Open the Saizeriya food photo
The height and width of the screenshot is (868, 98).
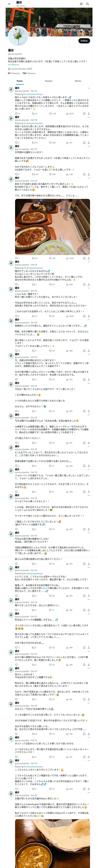pos(52,226)
